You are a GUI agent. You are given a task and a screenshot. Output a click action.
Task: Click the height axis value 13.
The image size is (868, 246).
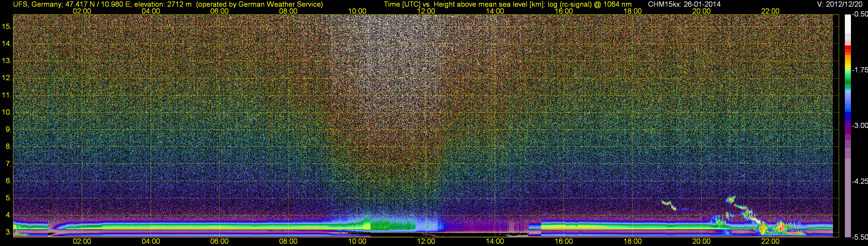7,61
